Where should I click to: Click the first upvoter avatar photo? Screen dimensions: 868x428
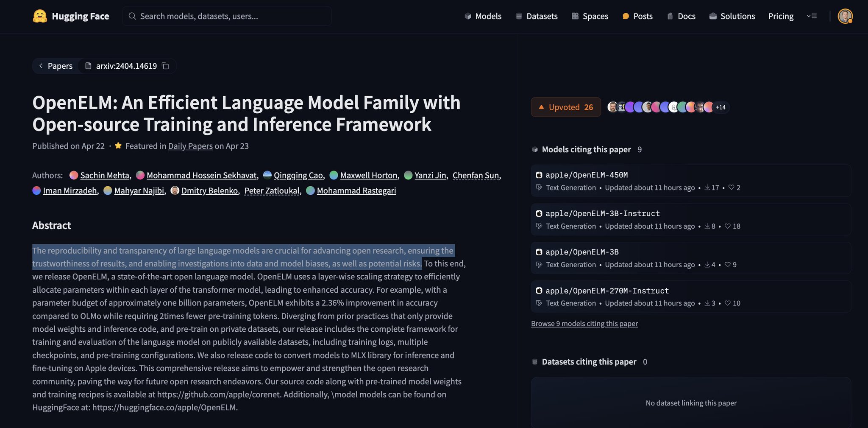tap(612, 107)
